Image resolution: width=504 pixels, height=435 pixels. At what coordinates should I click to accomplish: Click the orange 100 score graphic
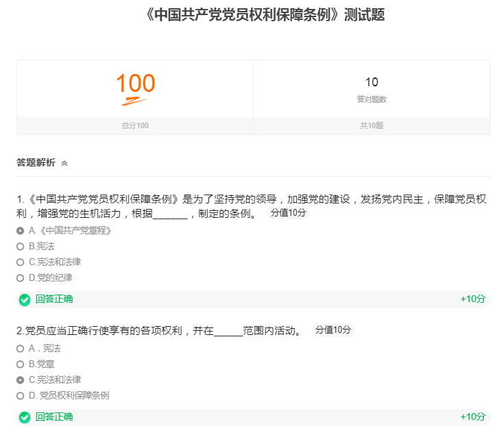tap(135, 88)
